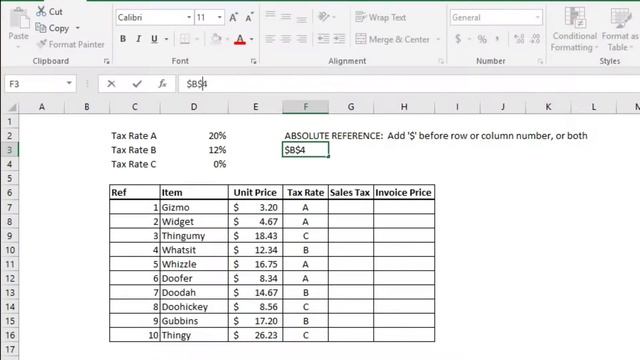Cancel the formula bar entry
Image resolution: width=640 pixels, height=360 pixels.
coord(111,84)
